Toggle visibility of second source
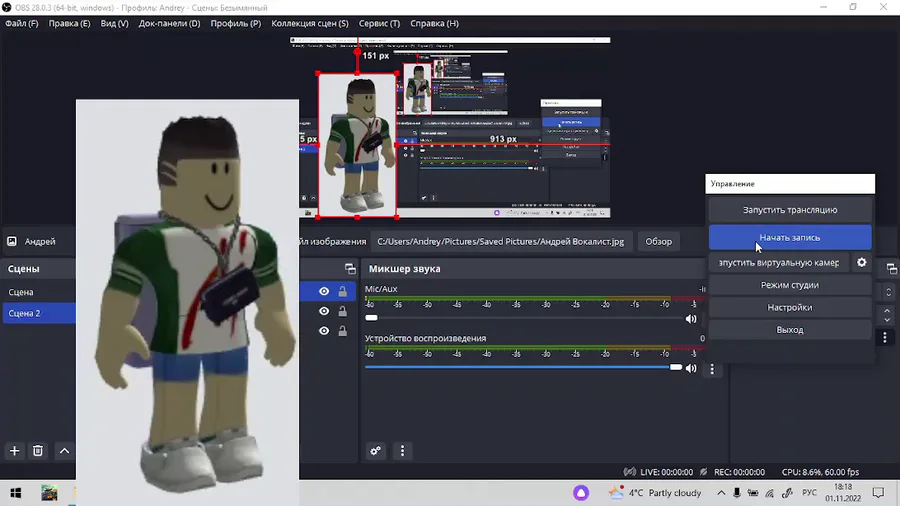900x506 pixels. (x=324, y=311)
